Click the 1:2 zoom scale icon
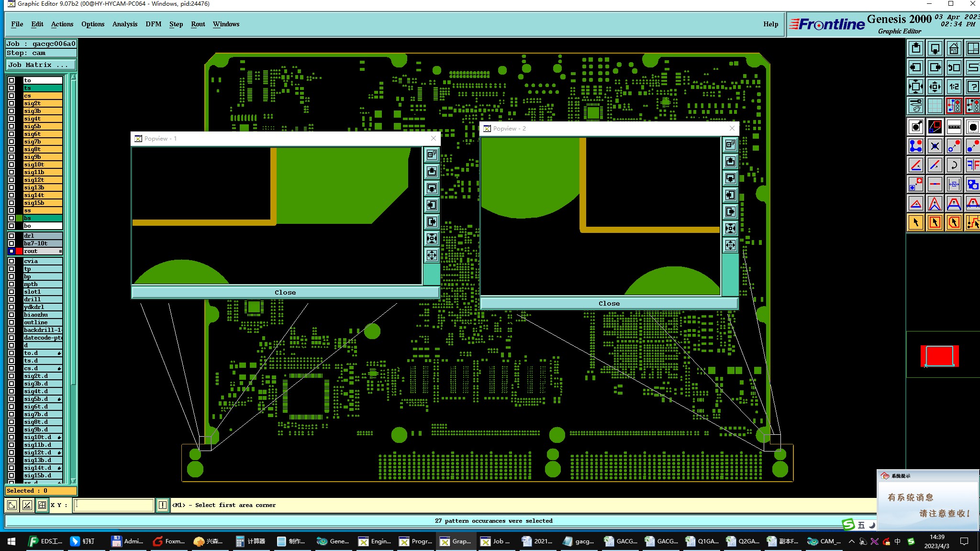 coord(954,87)
